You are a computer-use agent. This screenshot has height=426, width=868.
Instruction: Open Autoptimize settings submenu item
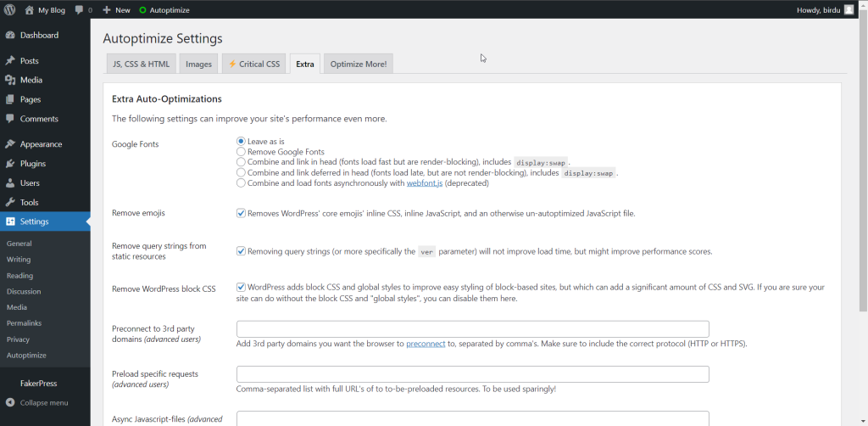point(26,355)
